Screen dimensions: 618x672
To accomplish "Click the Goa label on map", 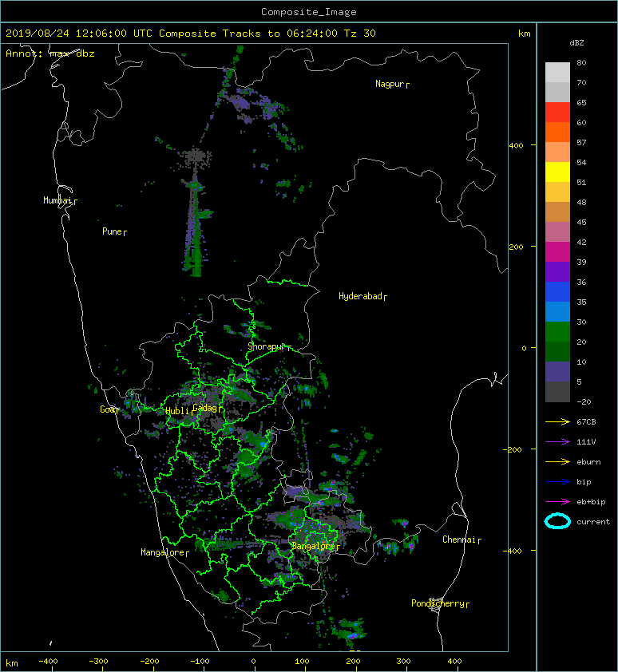I will coord(107,409).
